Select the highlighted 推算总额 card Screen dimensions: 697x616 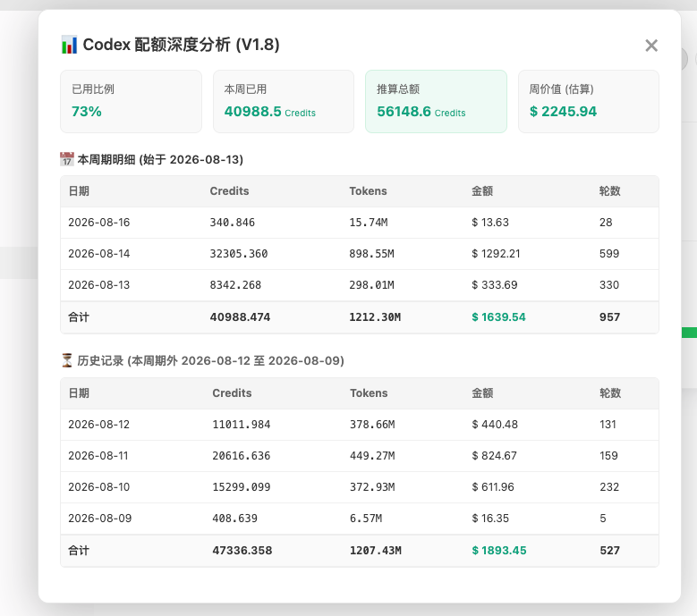pyautogui.click(x=436, y=101)
